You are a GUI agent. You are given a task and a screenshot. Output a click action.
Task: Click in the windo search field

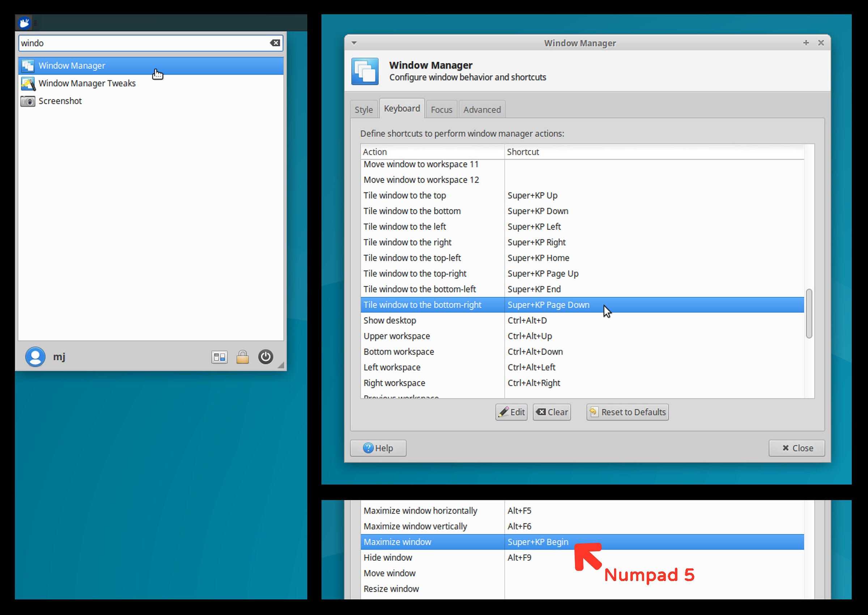click(144, 43)
